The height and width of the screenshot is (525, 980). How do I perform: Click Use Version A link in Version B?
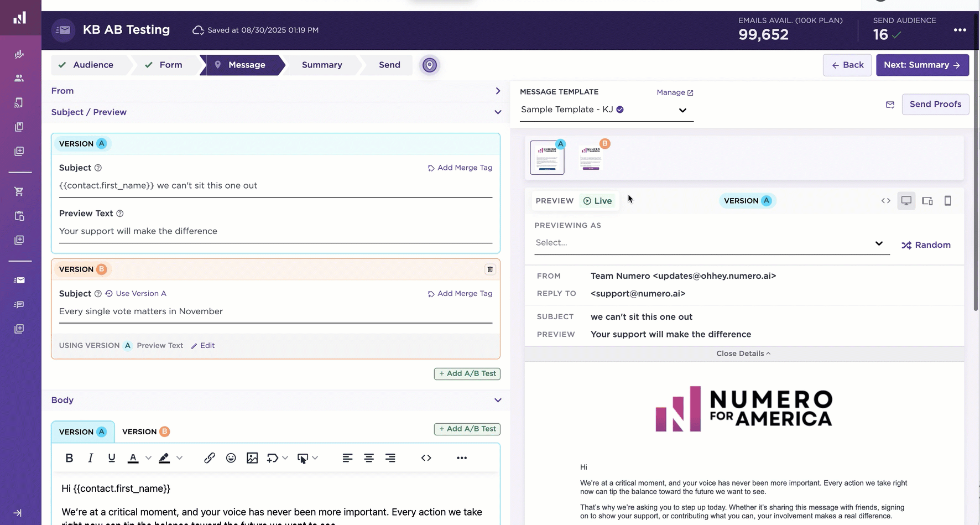point(136,294)
